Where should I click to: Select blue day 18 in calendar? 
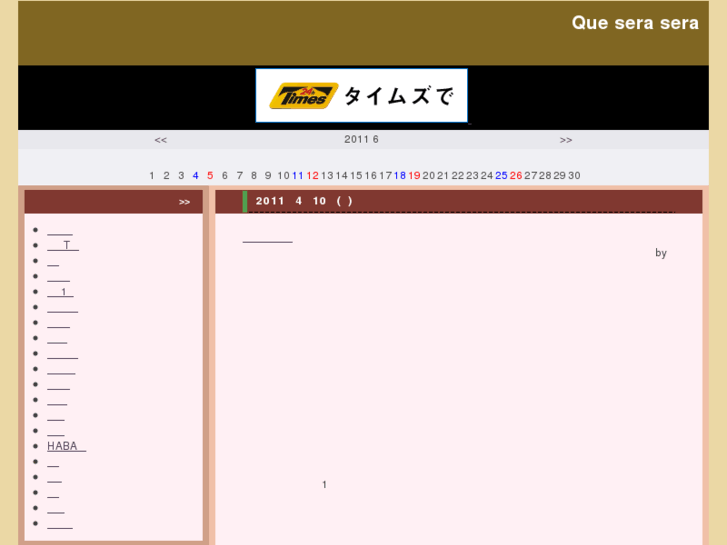(400, 176)
